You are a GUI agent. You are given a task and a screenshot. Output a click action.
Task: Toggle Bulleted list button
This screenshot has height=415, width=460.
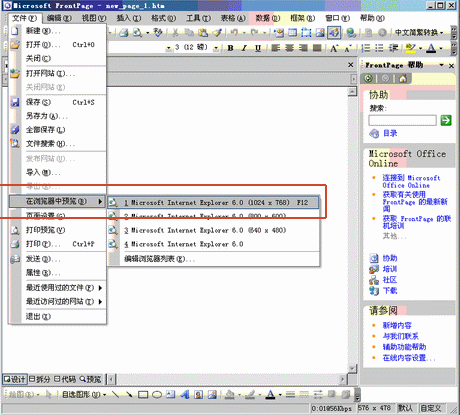(x=379, y=48)
